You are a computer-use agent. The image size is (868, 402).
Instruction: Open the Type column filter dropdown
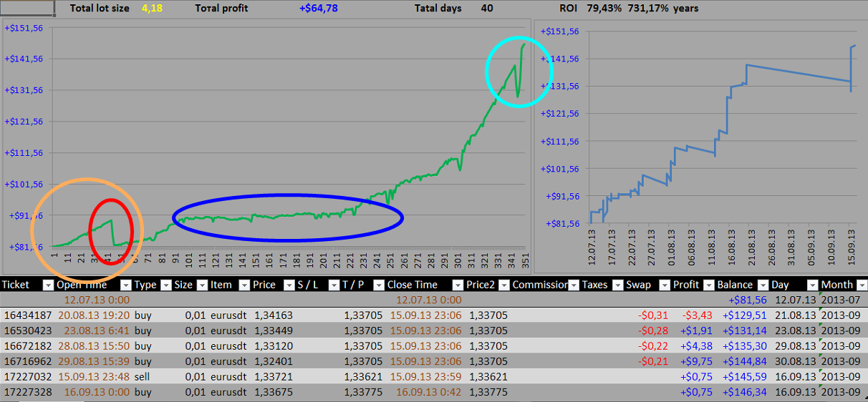point(166,285)
